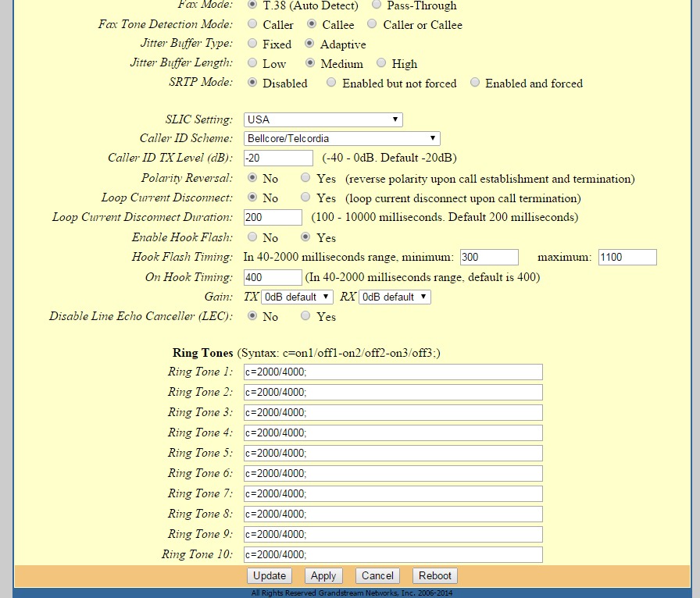Click the Update button
Viewport: 700px width, 598px height.
[x=270, y=575]
